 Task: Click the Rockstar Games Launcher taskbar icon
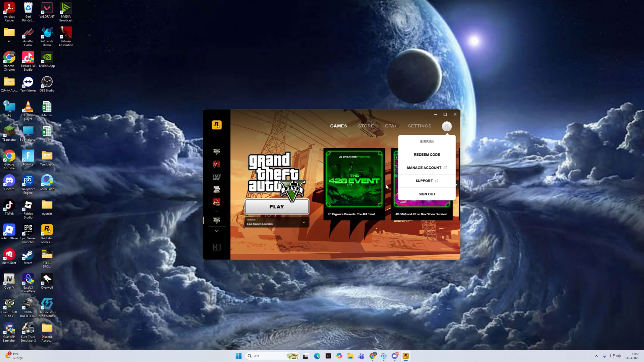click(406, 356)
